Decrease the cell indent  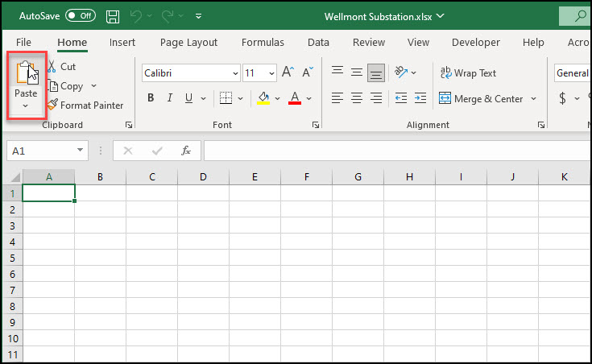[x=401, y=98]
